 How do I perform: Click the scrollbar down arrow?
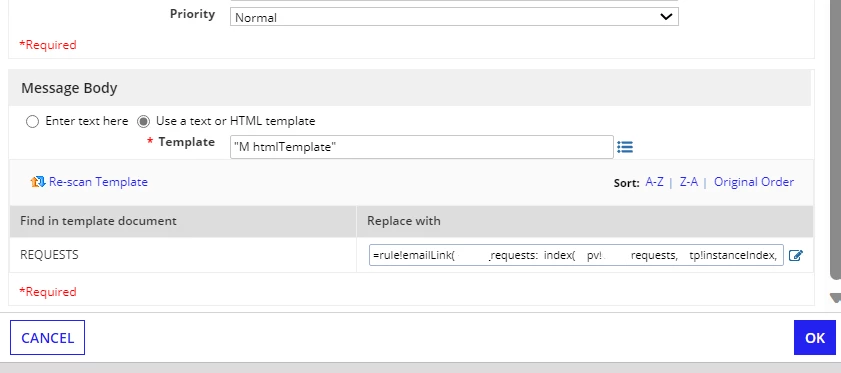835,297
